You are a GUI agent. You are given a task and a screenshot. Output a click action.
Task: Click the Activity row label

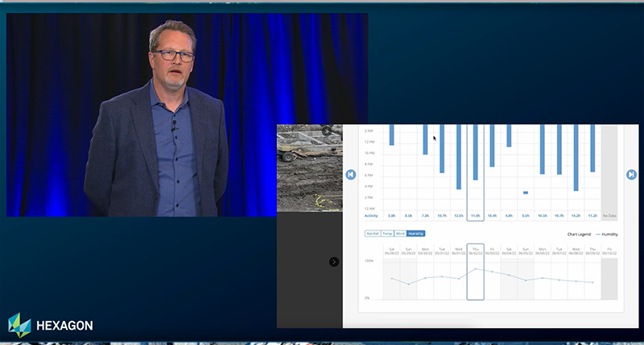click(x=372, y=216)
